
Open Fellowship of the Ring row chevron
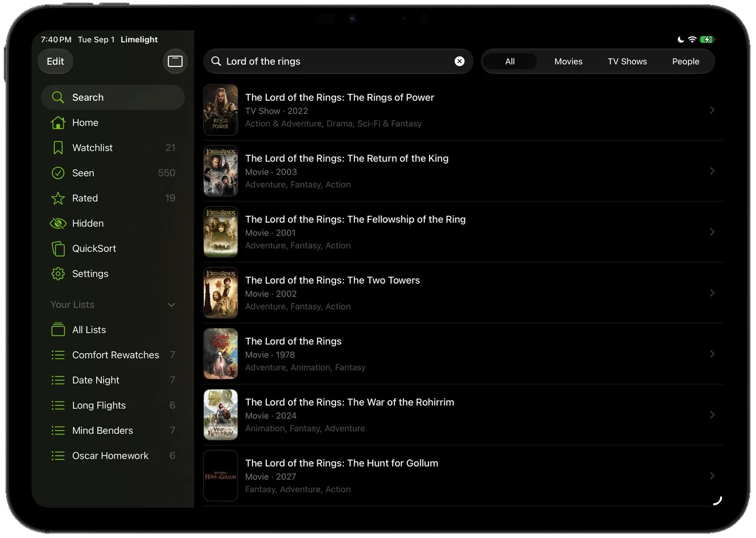coord(712,232)
